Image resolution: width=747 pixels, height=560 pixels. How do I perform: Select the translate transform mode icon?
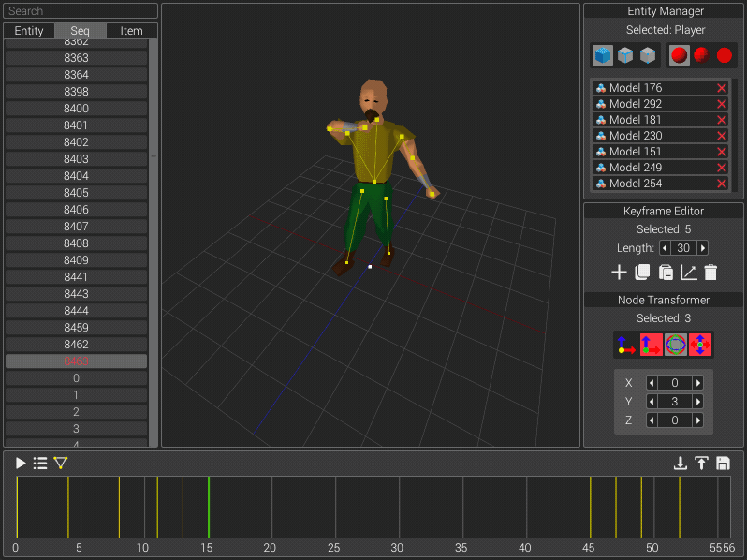point(651,344)
